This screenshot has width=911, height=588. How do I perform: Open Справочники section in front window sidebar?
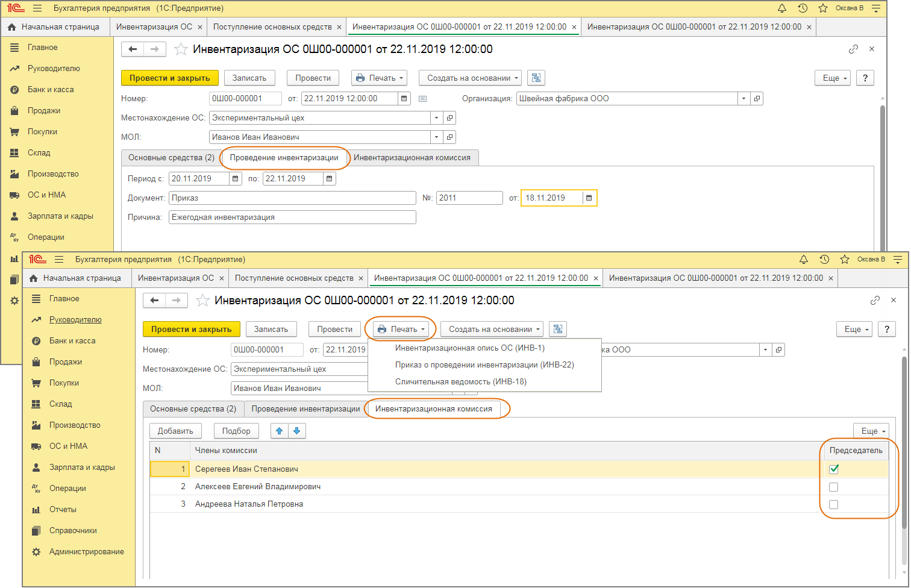(x=73, y=530)
